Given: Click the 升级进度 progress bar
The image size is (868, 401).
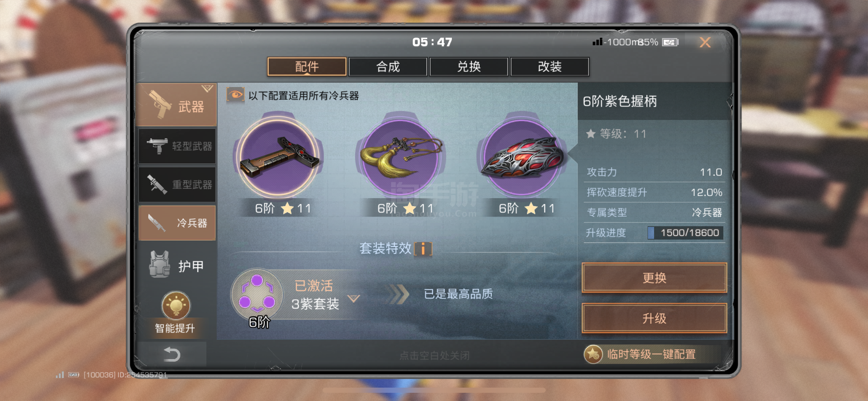Looking at the screenshot, I should coord(685,233).
